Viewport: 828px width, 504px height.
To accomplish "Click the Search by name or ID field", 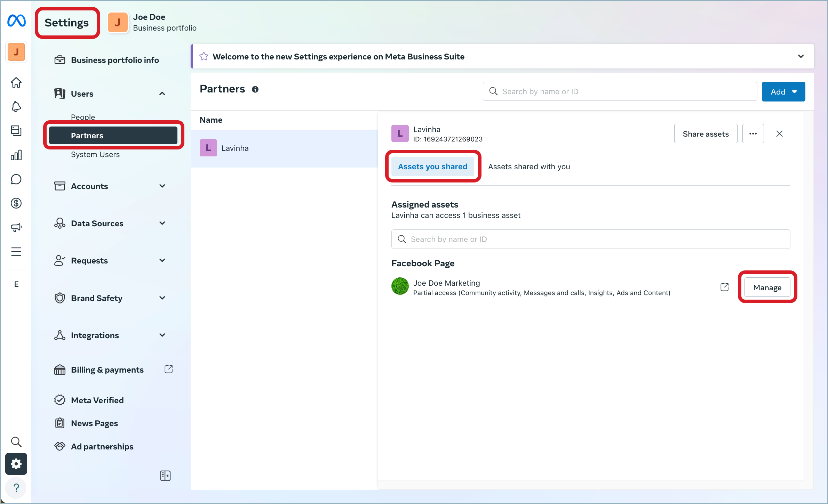I will pyautogui.click(x=591, y=239).
